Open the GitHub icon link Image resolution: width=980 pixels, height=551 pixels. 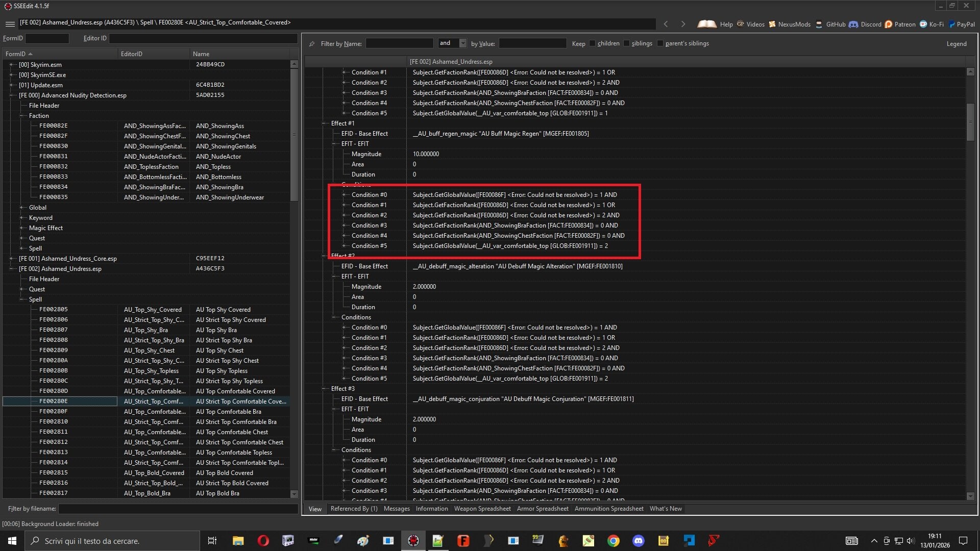[819, 24]
